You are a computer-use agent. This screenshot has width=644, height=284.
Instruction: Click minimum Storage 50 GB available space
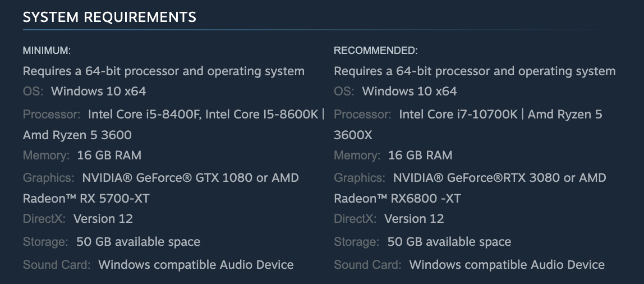coord(139,242)
